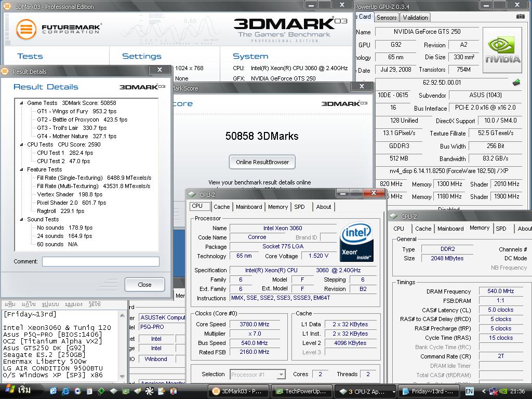This screenshot has height=399, width=532.
Task: Click Close button in Result Details
Action: 144,285
